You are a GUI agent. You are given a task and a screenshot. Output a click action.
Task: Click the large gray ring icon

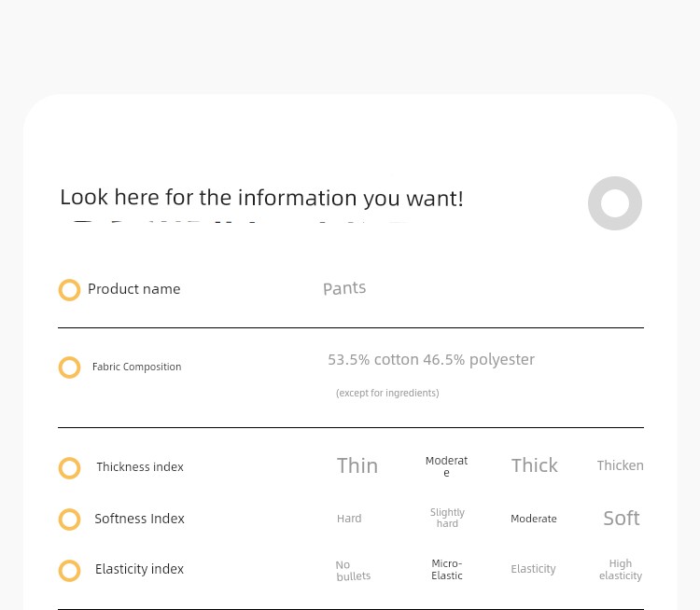[x=615, y=203]
